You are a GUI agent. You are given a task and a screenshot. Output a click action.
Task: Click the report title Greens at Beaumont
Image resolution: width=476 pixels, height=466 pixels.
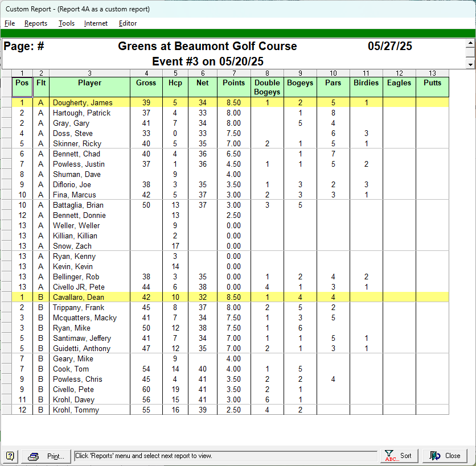[207, 47]
